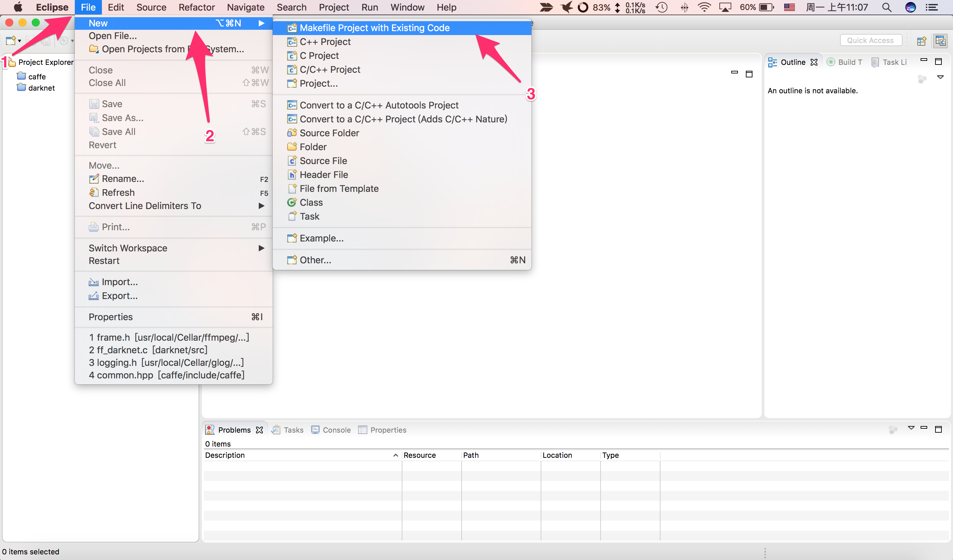953x560 pixels.
Task: Reopen recent file logging.h
Action: [x=174, y=363]
